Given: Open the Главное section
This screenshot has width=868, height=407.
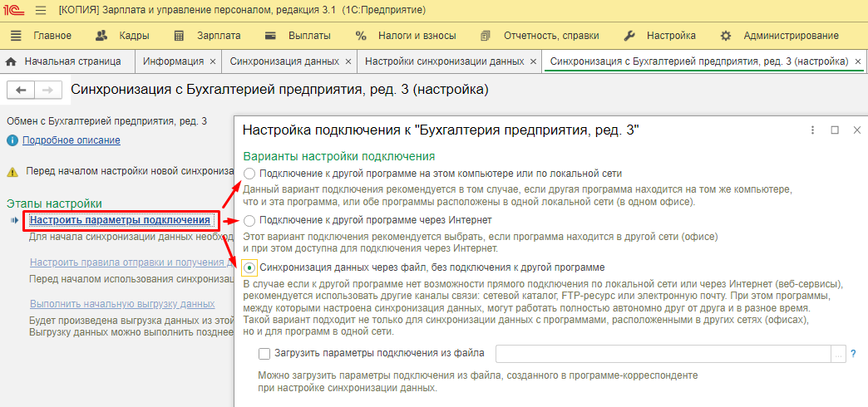Looking at the screenshot, I should pyautogui.click(x=52, y=36).
